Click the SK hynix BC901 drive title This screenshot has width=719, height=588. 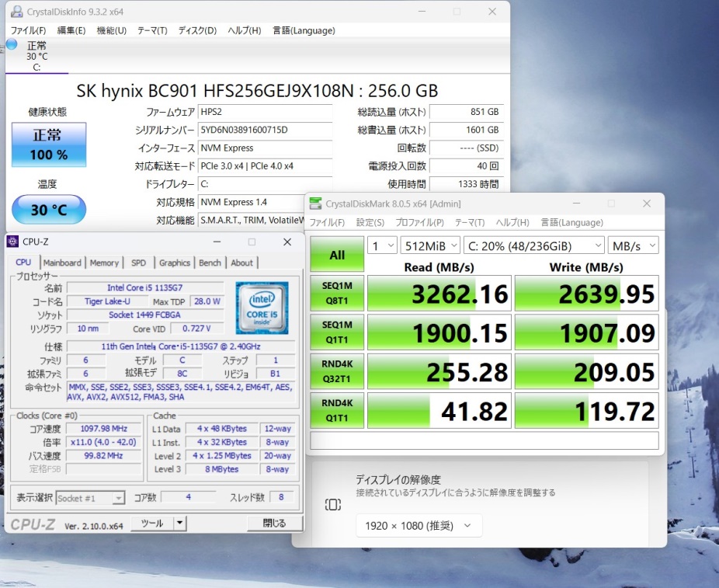pyautogui.click(x=257, y=91)
